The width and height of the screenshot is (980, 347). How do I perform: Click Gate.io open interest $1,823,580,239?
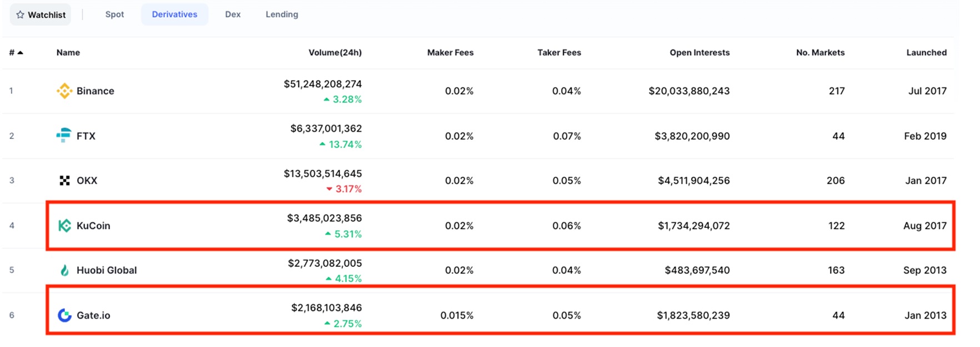(x=693, y=315)
